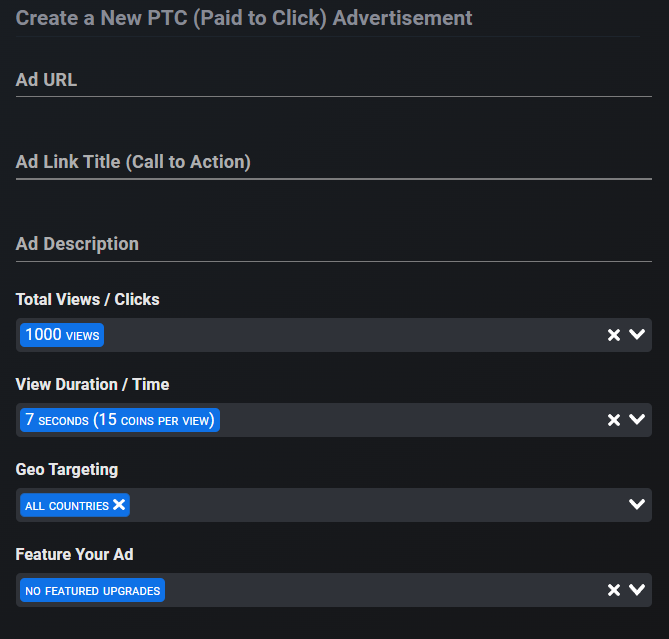669x639 pixels.
Task: Click the View Duration select box area
Action: point(334,420)
